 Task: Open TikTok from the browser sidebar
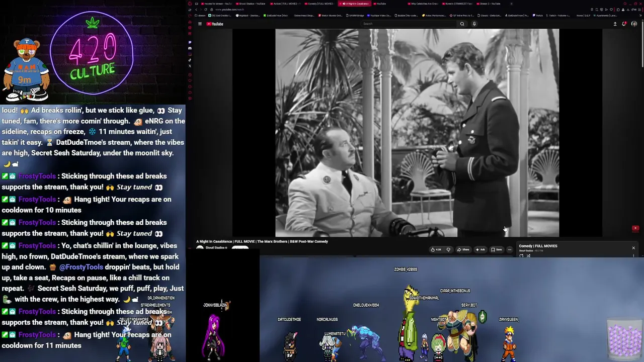coord(190,60)
